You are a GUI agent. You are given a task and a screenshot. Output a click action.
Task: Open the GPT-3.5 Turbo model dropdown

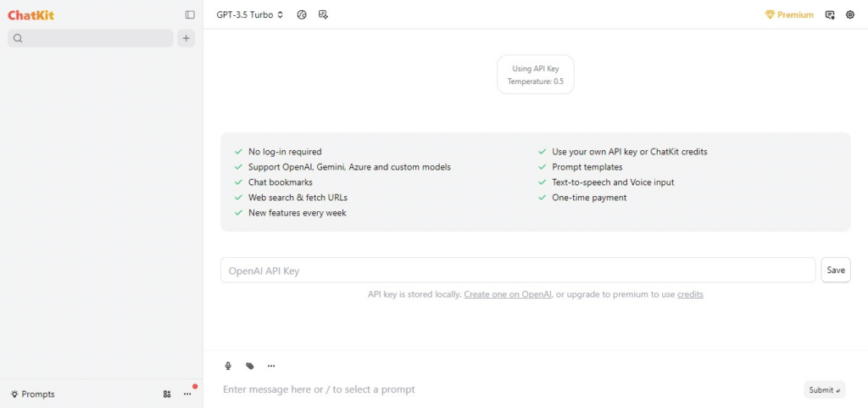250,15
